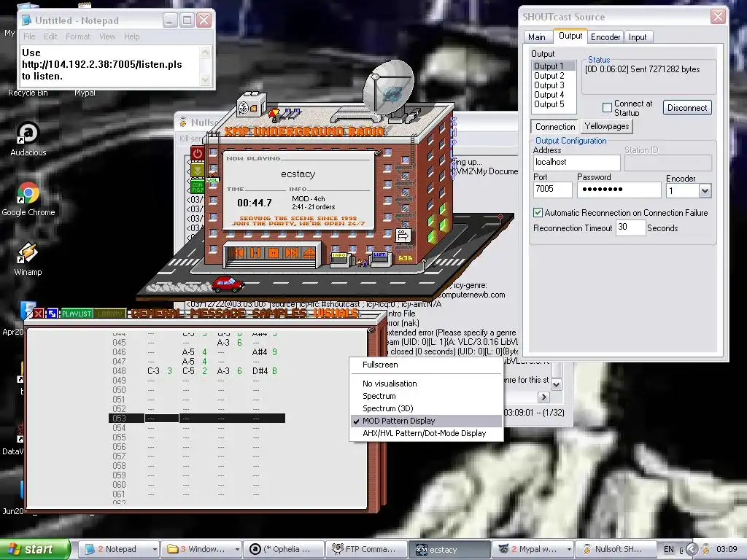Click the server log right scroll arrow

click(543, 397)
